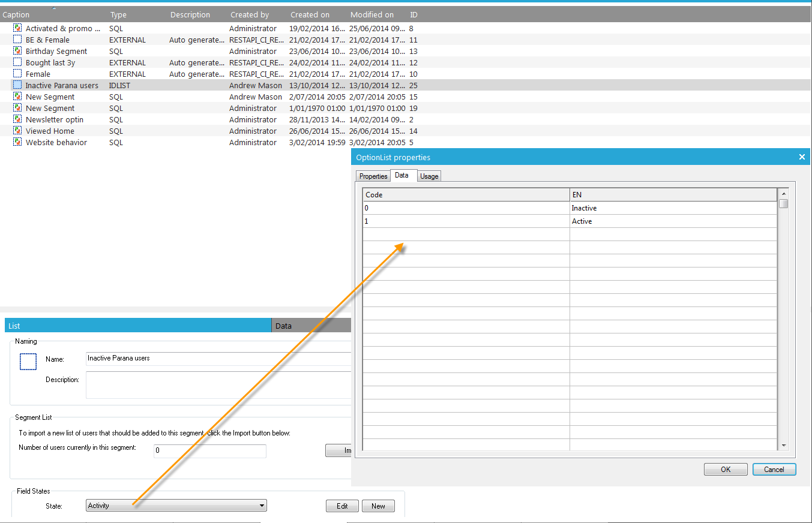This screenshot has height=523, width=812.
Task: Select the BE & Female segment icon
Action: click(17, 40)
